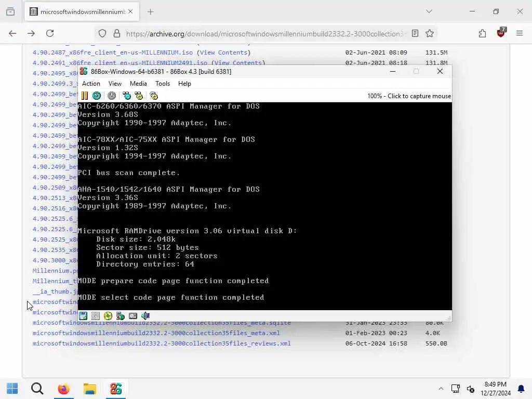Open 86Box machine settings toolbar icon
Image resolution: width=532 pixels, height=399 pixels.
154,96
